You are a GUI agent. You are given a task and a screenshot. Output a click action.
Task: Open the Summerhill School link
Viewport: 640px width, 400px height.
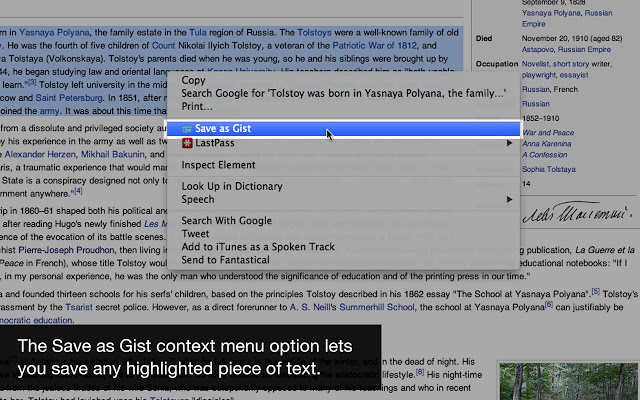pos(376,307)
